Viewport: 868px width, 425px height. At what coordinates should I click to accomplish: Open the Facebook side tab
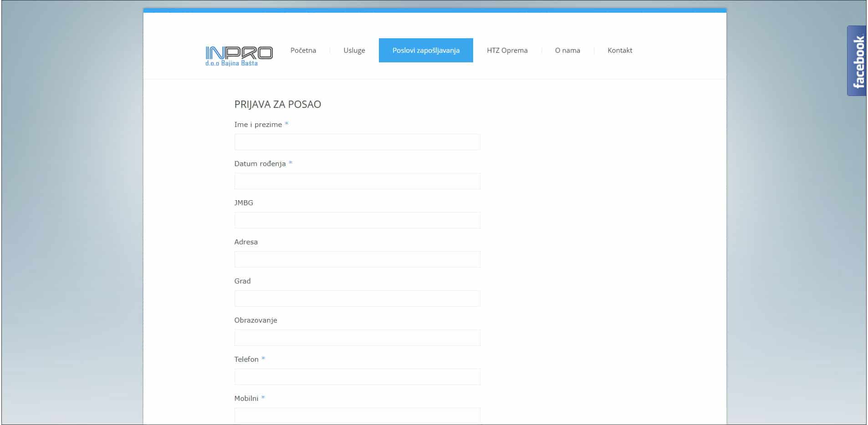click(857, 61)
